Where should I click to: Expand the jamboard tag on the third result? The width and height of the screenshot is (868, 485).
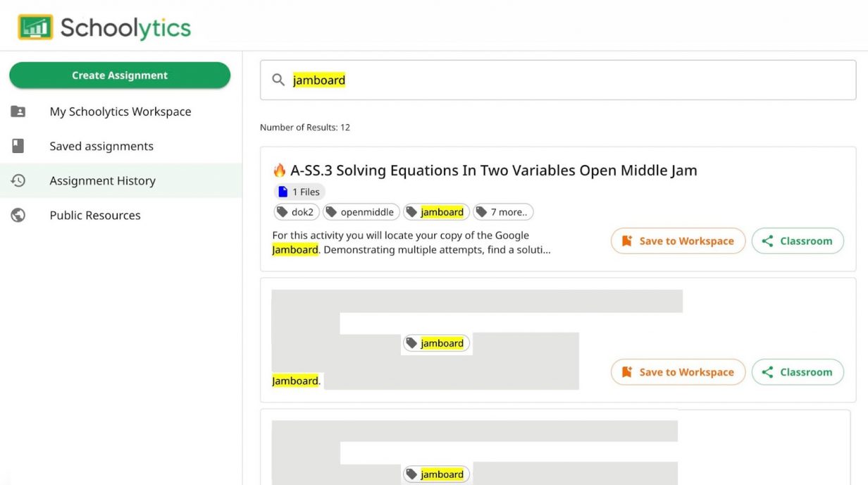pos(436,474)
